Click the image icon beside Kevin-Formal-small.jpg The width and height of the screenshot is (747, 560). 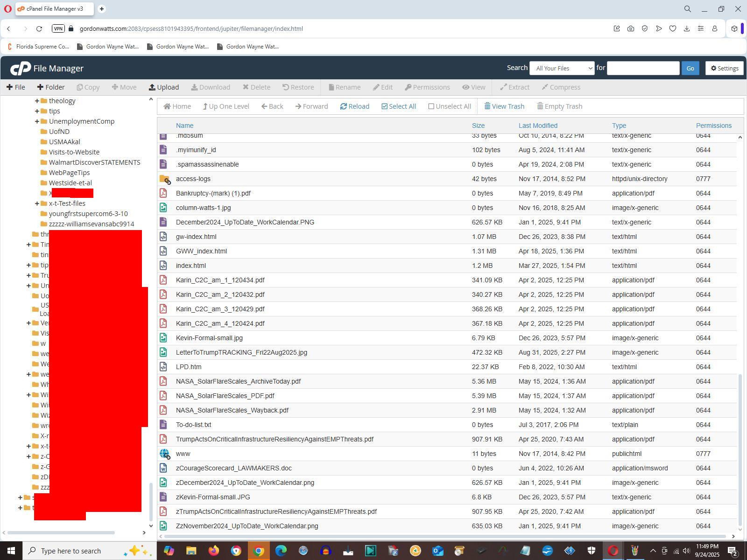[x=163, y=338]
